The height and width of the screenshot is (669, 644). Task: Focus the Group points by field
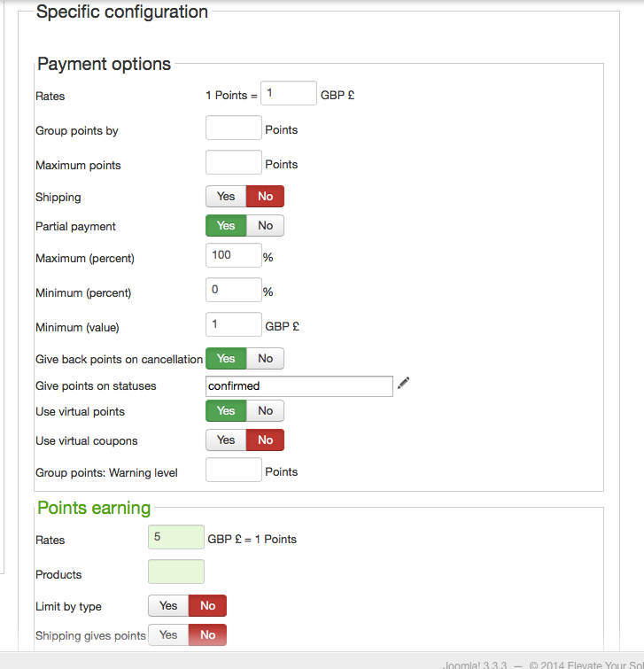234,128
